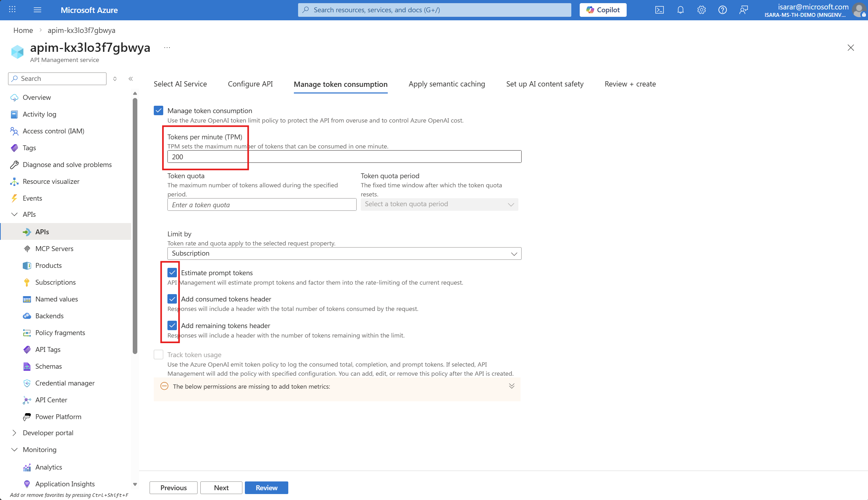Switch to Select AI Service tab
This screenshot has height=500, width=868.
180,84
